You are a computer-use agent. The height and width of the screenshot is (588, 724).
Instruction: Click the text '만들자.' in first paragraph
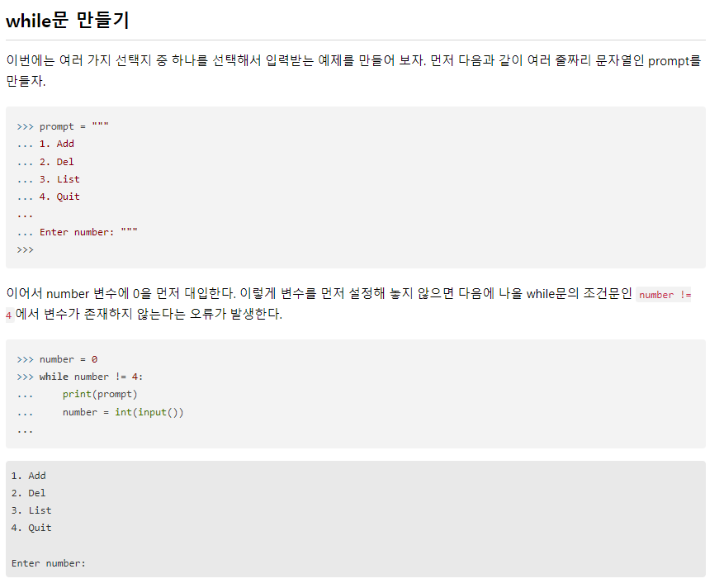point(26,81)
